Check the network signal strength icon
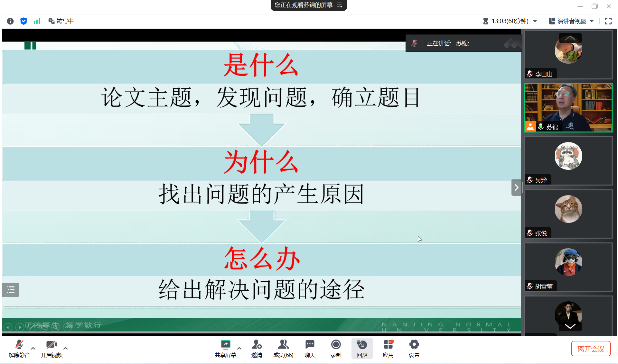The width and height of the screenshot is (618, 364). (37, 21)
